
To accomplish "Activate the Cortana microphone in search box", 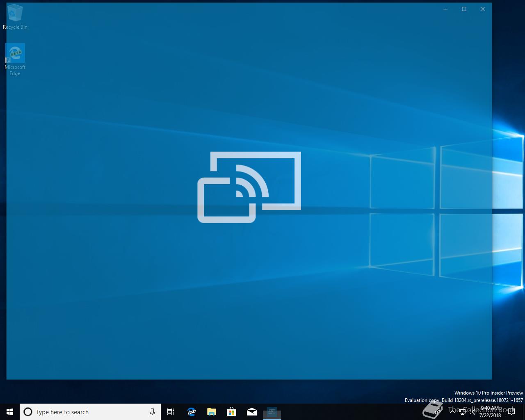I will [x=152, y=412].
